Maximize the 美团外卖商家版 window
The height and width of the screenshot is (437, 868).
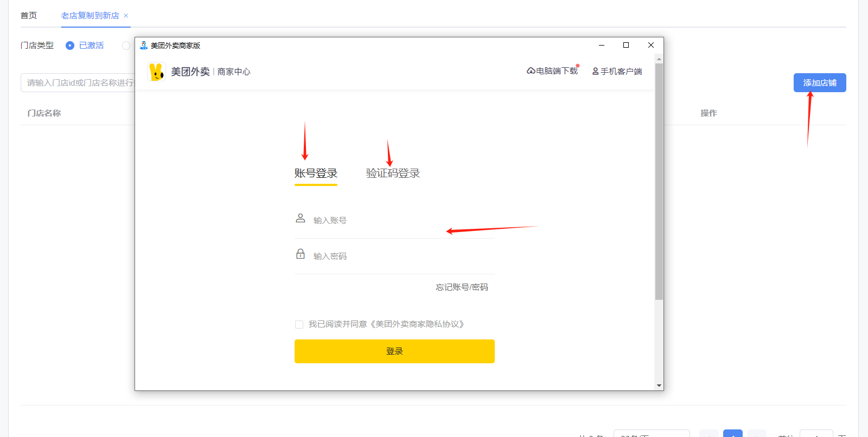(x=626, y=45)
